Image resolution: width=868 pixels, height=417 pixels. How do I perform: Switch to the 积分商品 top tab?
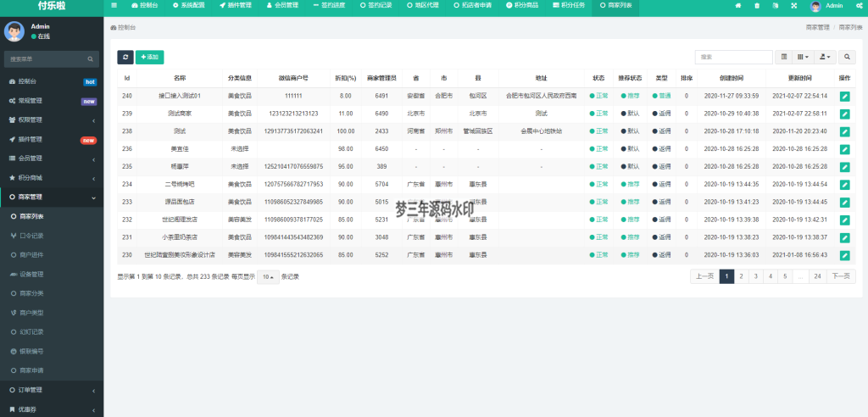[x=522, y=6]
